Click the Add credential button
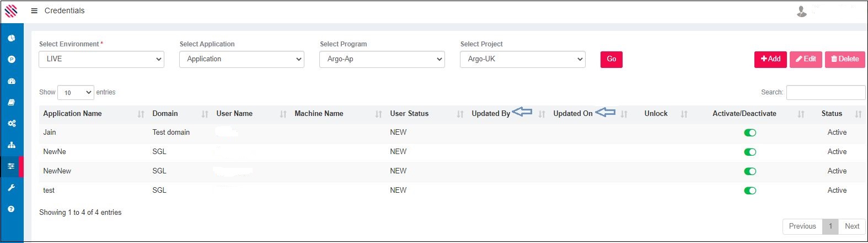This screenshot has height=243, width=868. point(770,59)
